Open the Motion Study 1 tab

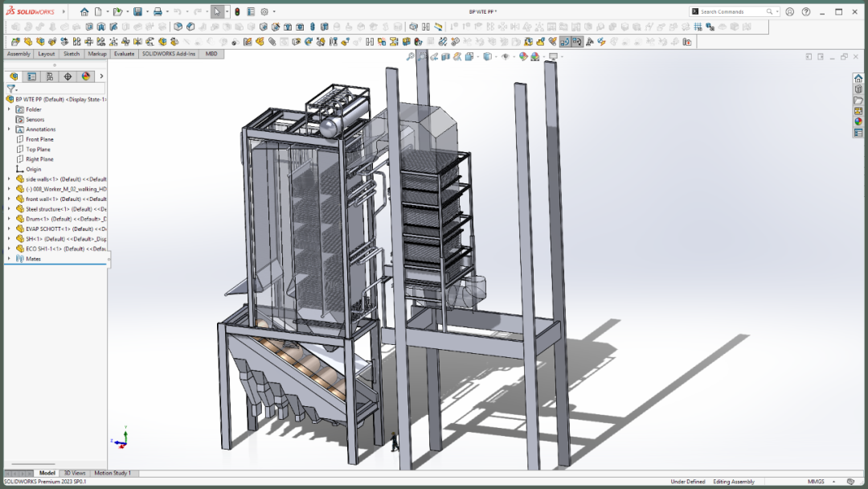coord(113,473)
